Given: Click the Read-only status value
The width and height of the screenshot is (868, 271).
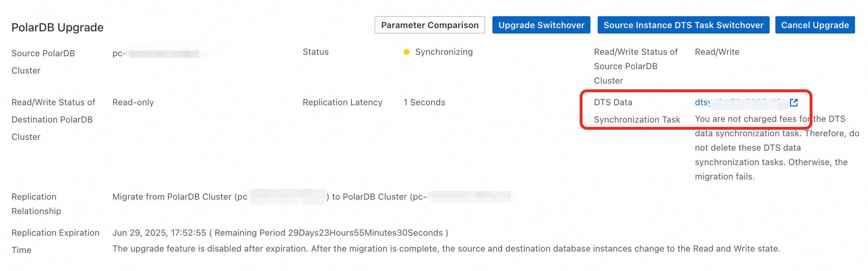Looking at the screenshot, I should (x=133, y=102).
